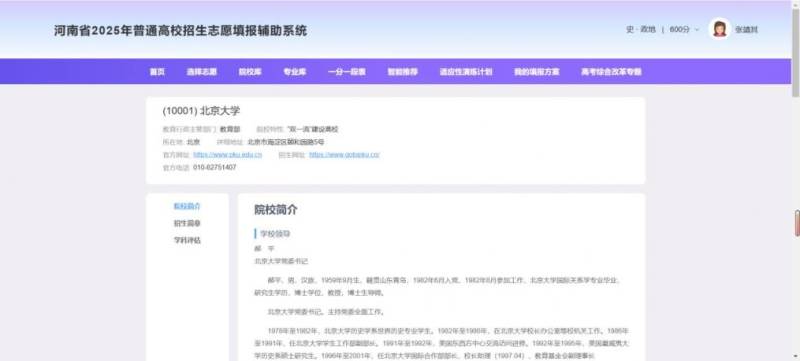Click the user avatar icon
Screen dimensions: 800x361
pos(719,29)
